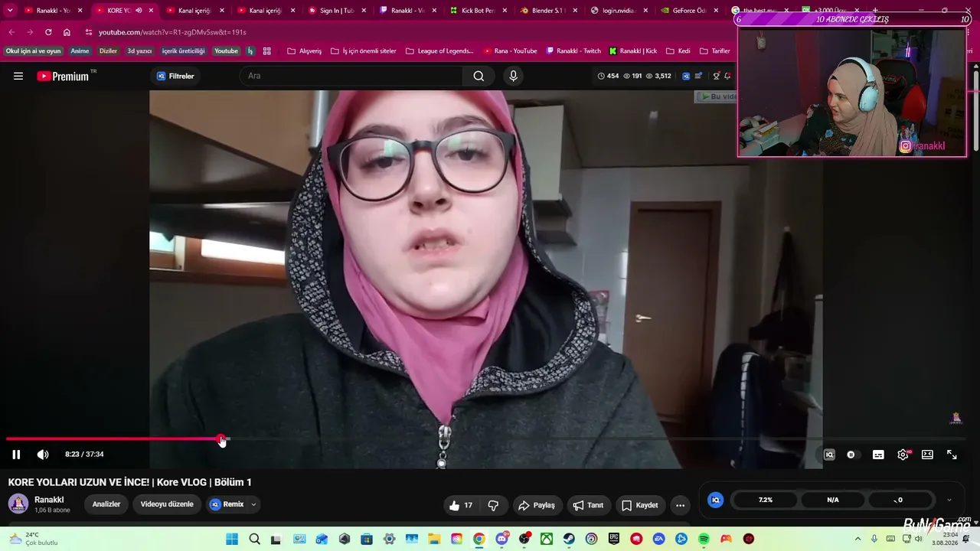
Task: Show hidden system tray icons
Action: pos(857,540)
